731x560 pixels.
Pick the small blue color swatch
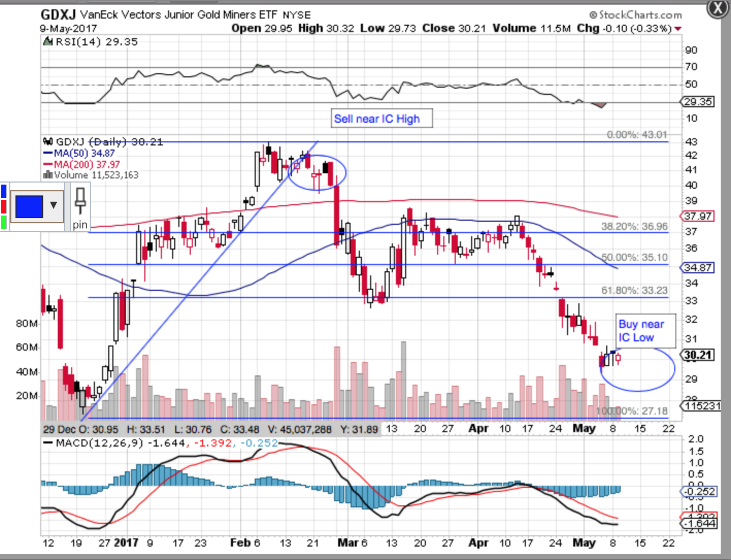click(4, 191)
